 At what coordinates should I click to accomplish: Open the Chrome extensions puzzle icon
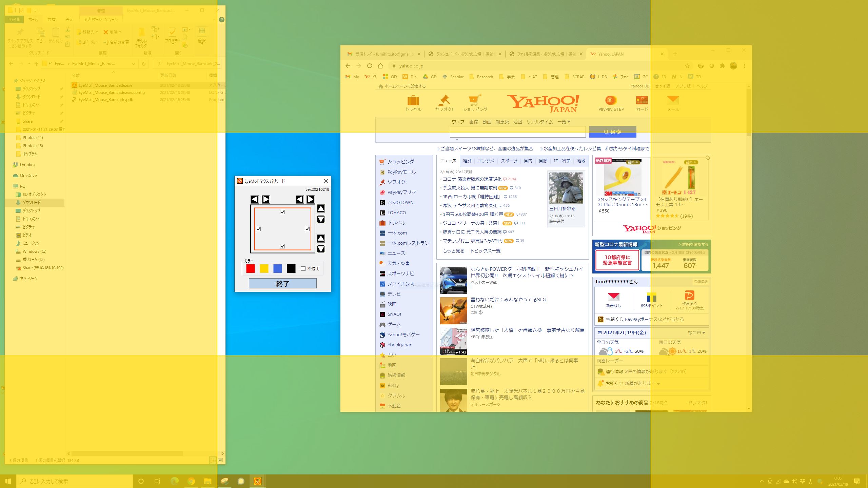pos(723,66)
